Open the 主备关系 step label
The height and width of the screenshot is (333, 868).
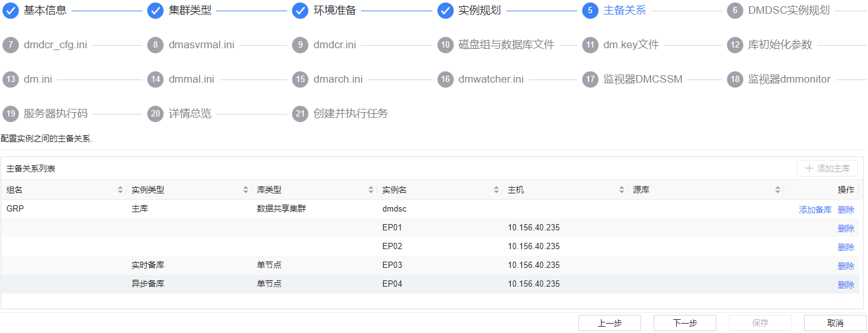pyautogui.click(x=624, y=11)
